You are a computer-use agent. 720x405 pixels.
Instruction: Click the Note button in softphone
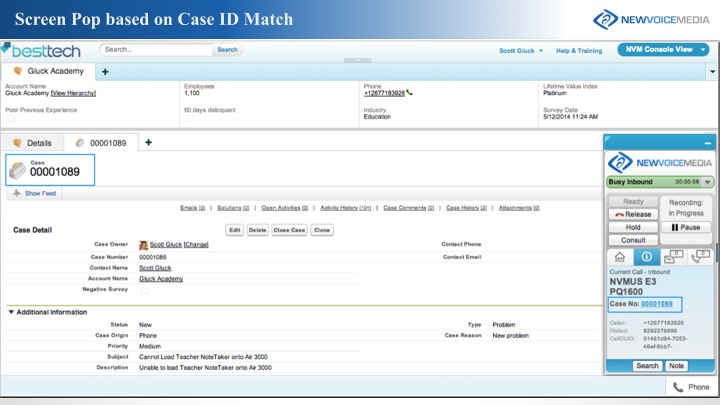pyautogui.click(x=676, y=366)
